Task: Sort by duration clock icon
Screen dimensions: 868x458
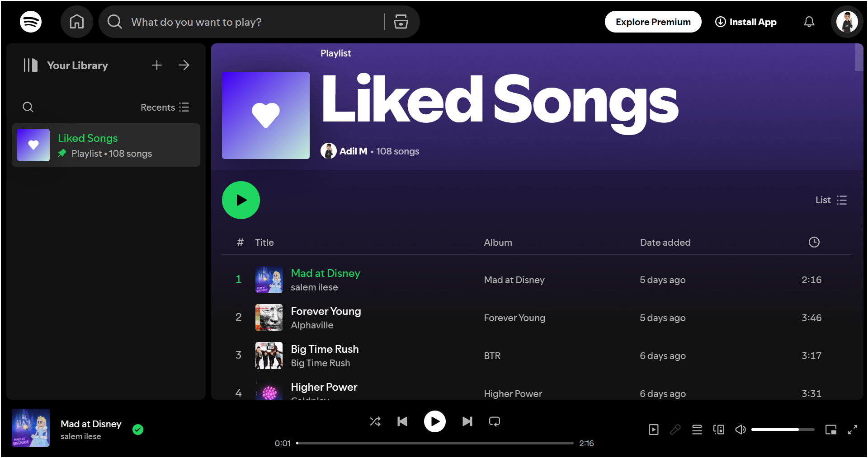Action: tap(814, 242)
